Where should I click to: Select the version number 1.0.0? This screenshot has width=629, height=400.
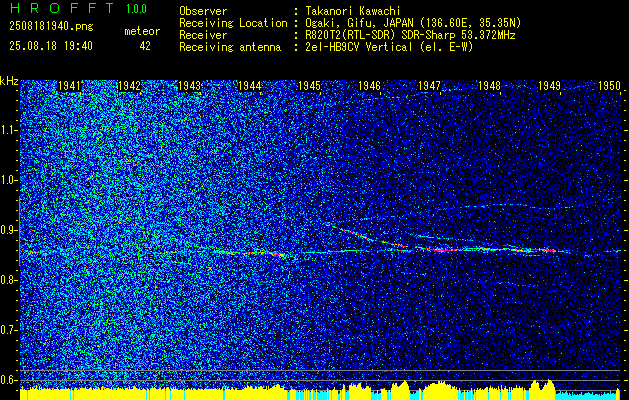pyautogui.click(x=136, y=9)
